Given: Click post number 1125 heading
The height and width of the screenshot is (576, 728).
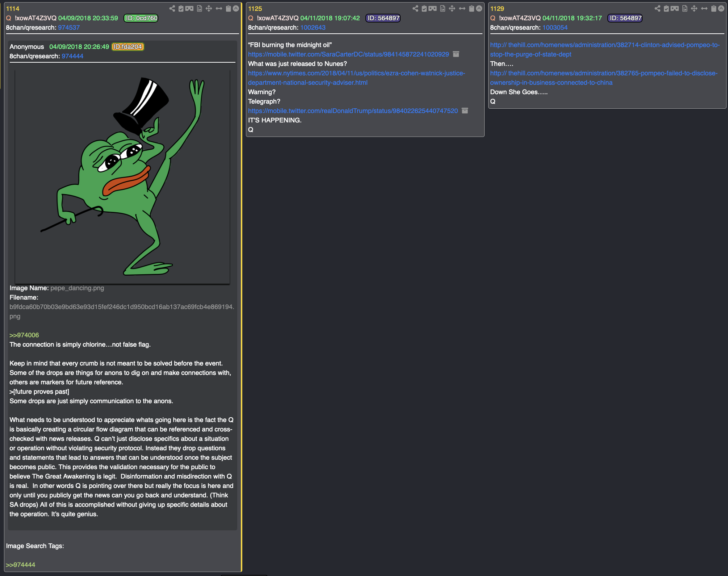Looking at the screenshot, I should pos(255,9).
